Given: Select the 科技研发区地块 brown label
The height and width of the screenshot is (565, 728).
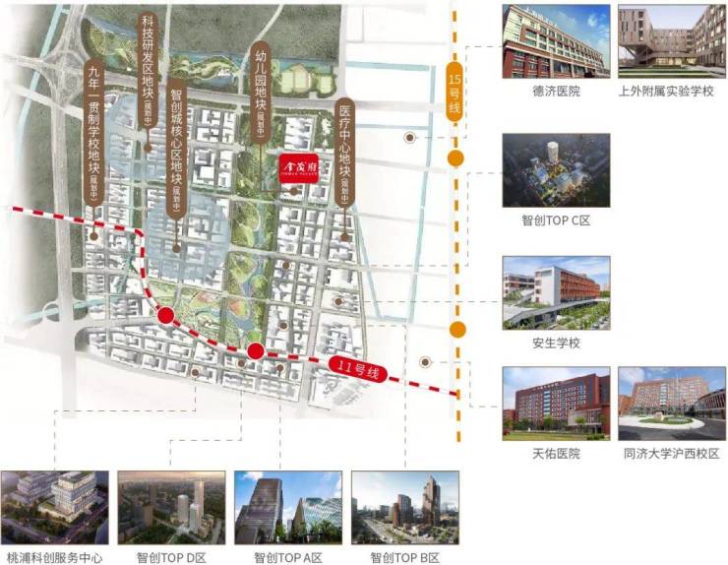Looking at the screenshot, I should point(148,70).
